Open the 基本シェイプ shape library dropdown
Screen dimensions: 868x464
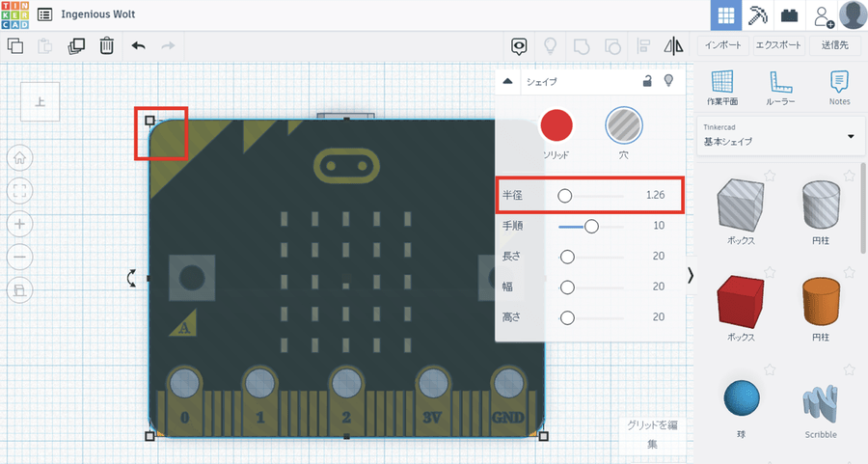point(780,136)
